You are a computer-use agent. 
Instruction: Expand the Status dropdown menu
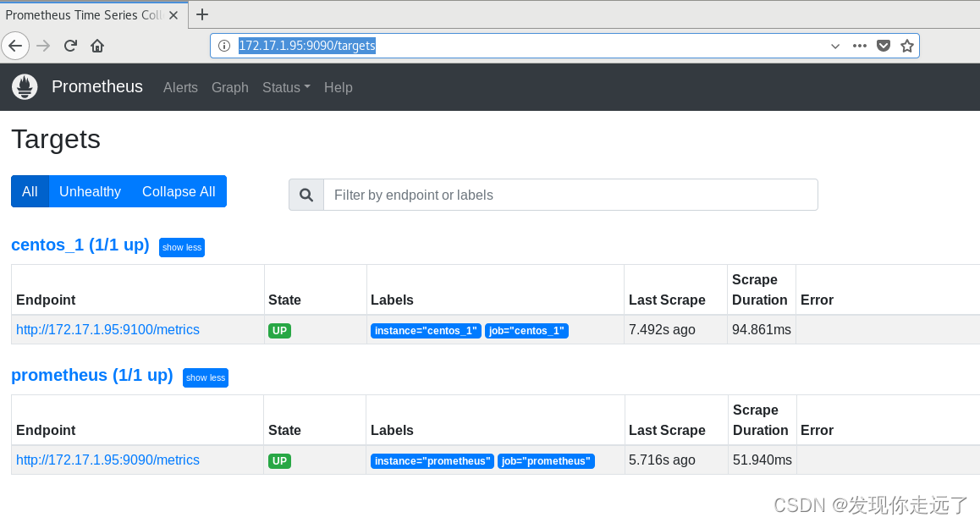286,87
